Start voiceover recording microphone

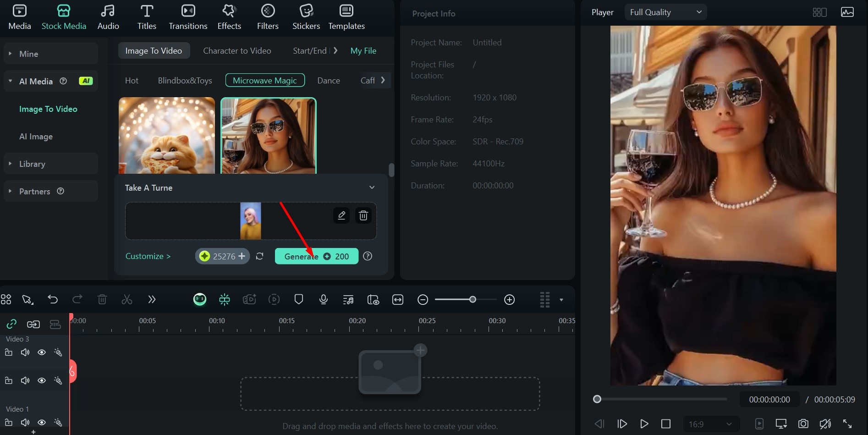pyautogui.click(x=324, y=300)
